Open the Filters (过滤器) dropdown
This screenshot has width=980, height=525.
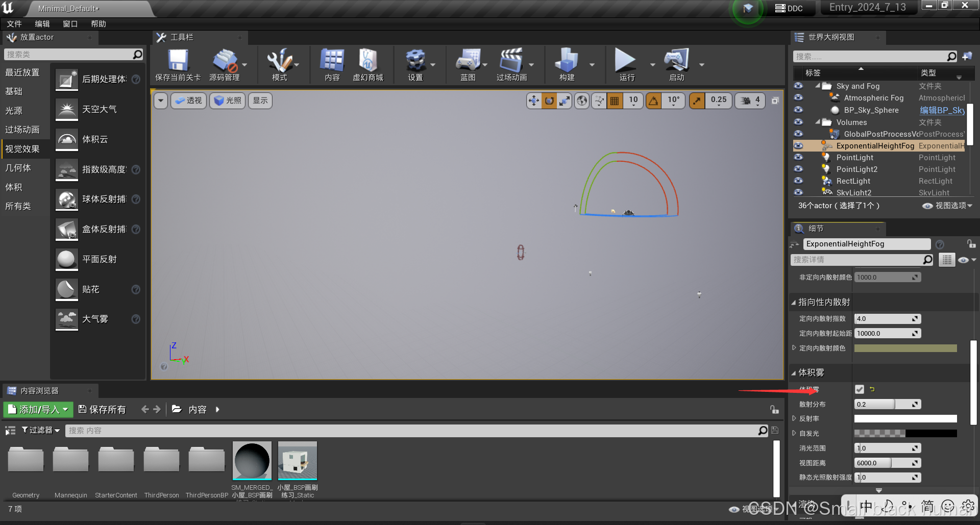[x=40, y=430]
